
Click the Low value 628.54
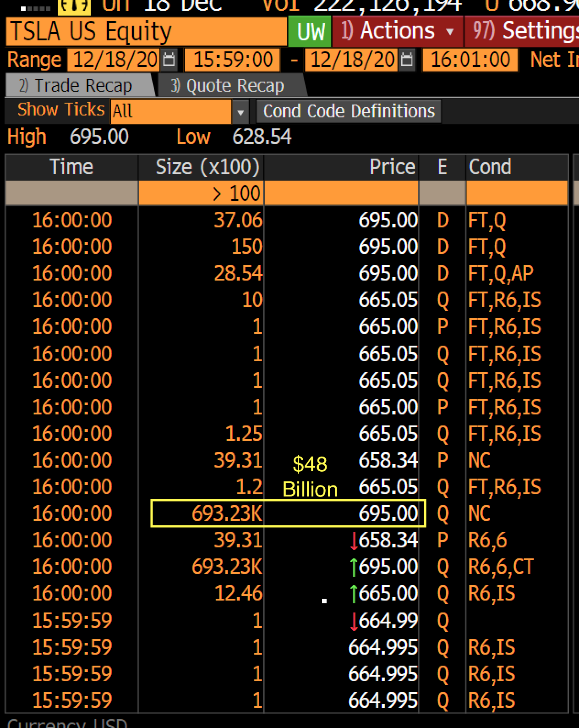point(262,137)
